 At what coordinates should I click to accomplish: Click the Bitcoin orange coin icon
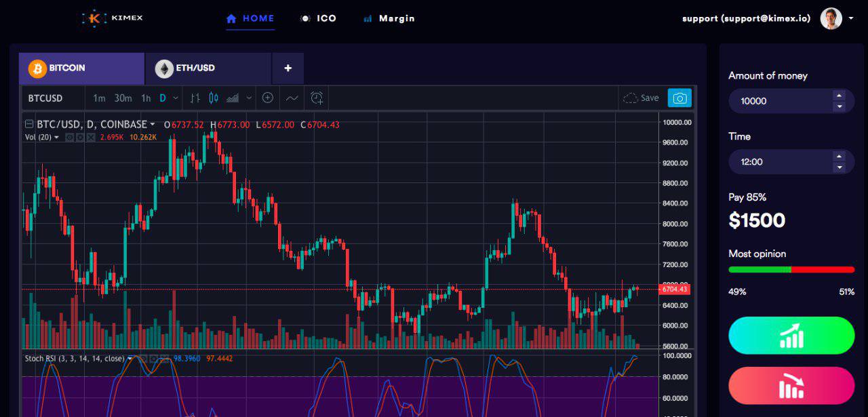[37, 68]
